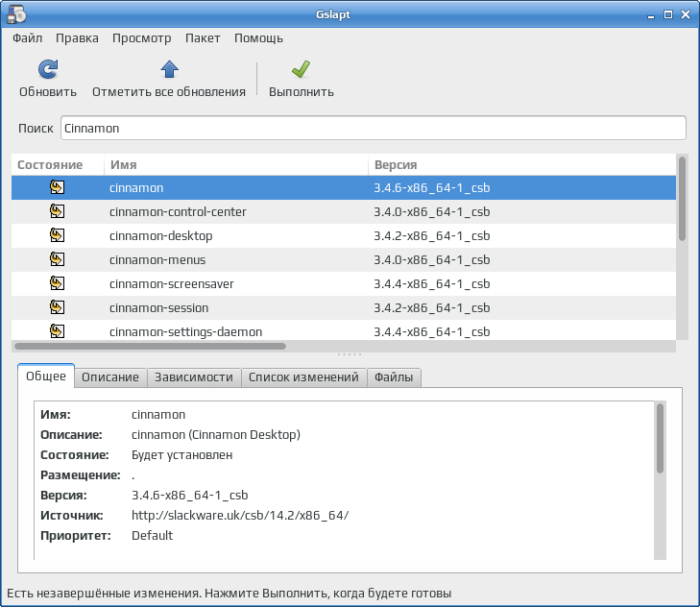This screenshot has height=607, width=700.
Task: Click the 'Будет установлен' status value
Action: [181, 455]
